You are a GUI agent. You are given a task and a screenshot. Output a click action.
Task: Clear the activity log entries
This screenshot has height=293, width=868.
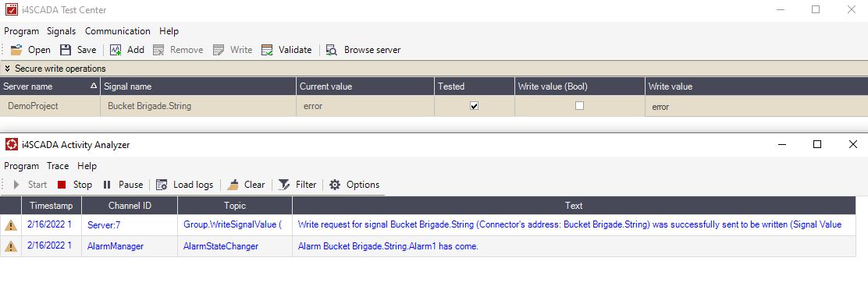247,185
